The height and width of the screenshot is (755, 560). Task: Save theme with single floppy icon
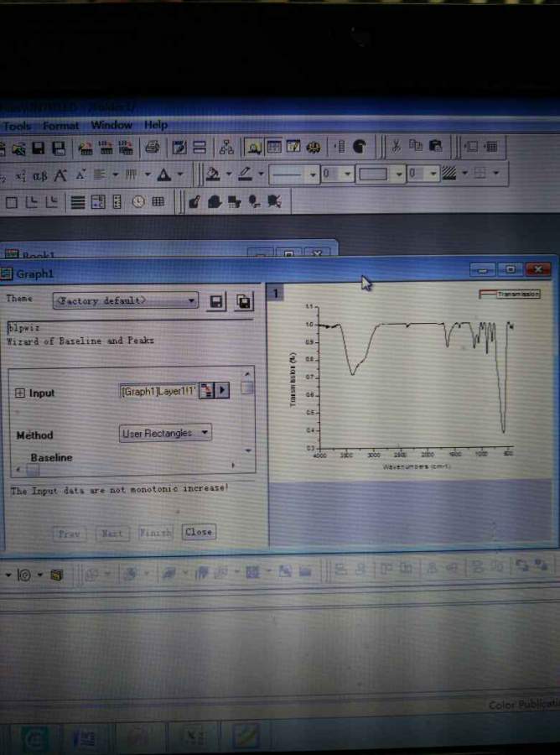(216, 302)
